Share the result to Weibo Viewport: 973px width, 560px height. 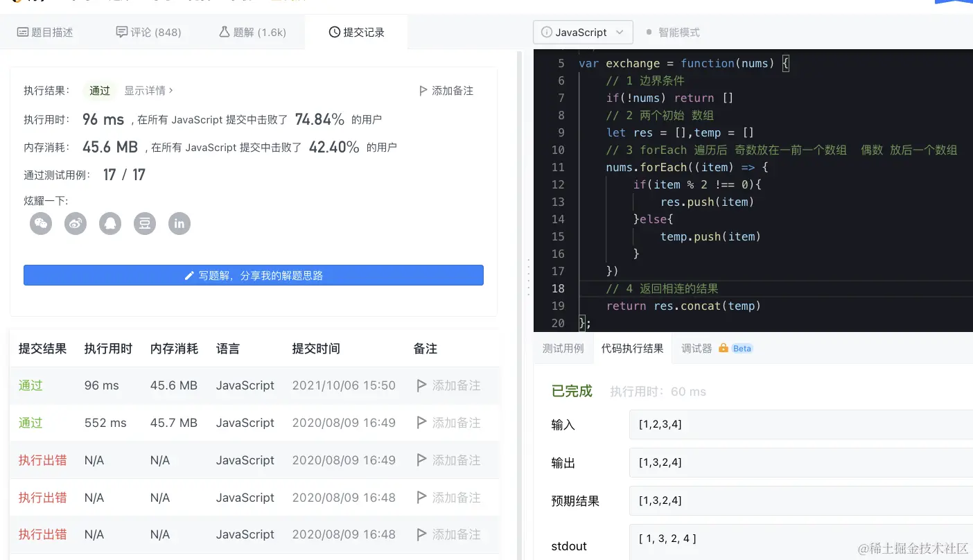[76, 223]
